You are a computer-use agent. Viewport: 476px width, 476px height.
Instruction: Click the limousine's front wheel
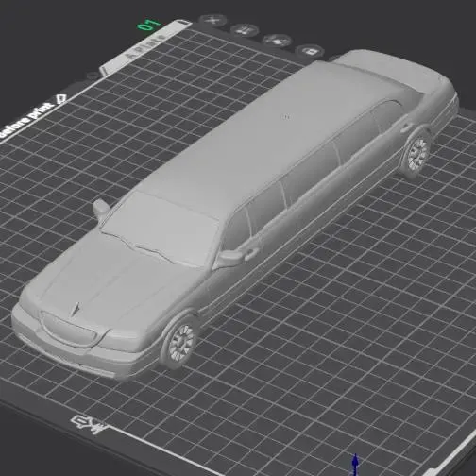(x=180, y=343)
